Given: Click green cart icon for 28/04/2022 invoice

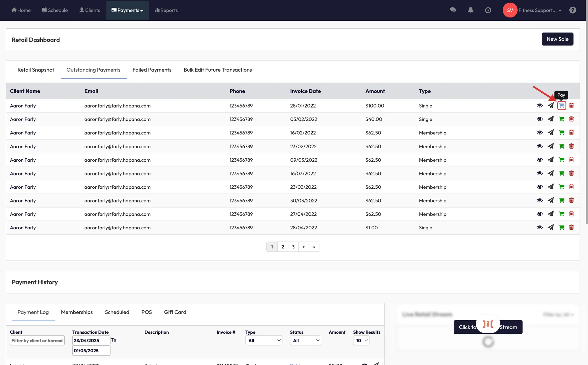Looking at the screenshot, I should click(561, 227).
